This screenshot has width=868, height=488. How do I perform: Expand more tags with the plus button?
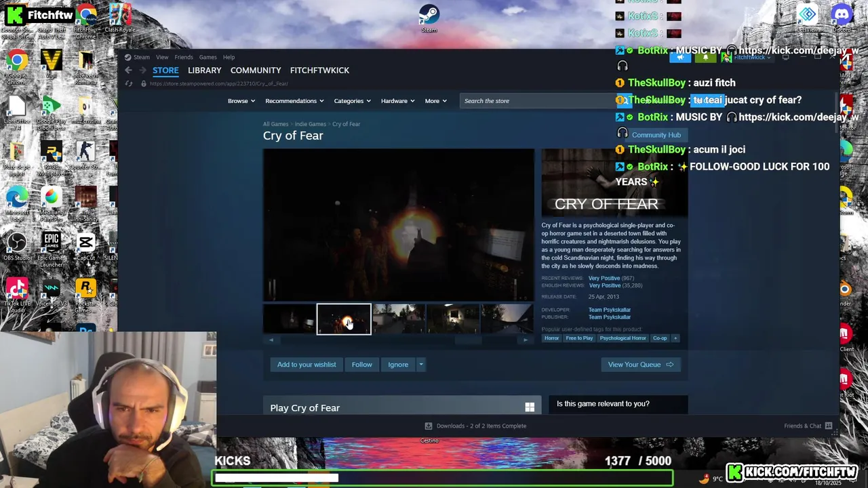pos(675,338)
